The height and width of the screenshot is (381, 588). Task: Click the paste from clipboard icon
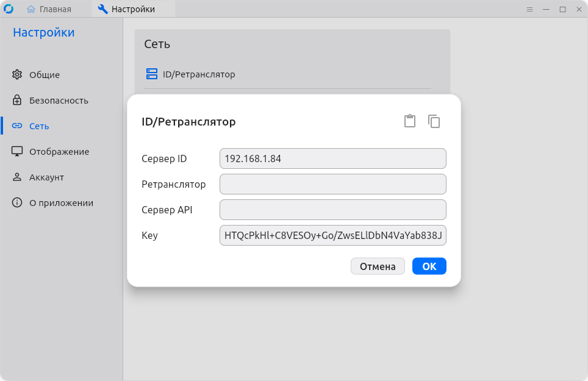pos(410,121)
